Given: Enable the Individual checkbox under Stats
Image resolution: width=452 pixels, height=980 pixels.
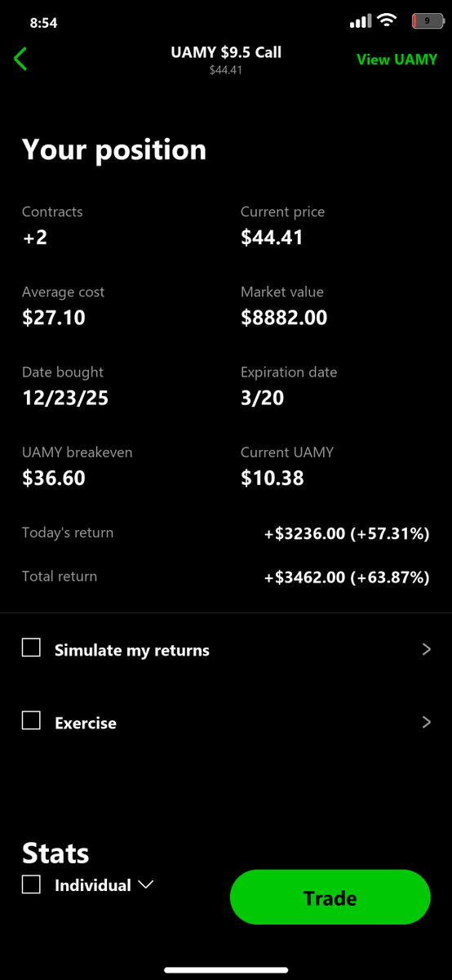Looking at the screenshot, I should pyautogui.click(x=31, y=884).
